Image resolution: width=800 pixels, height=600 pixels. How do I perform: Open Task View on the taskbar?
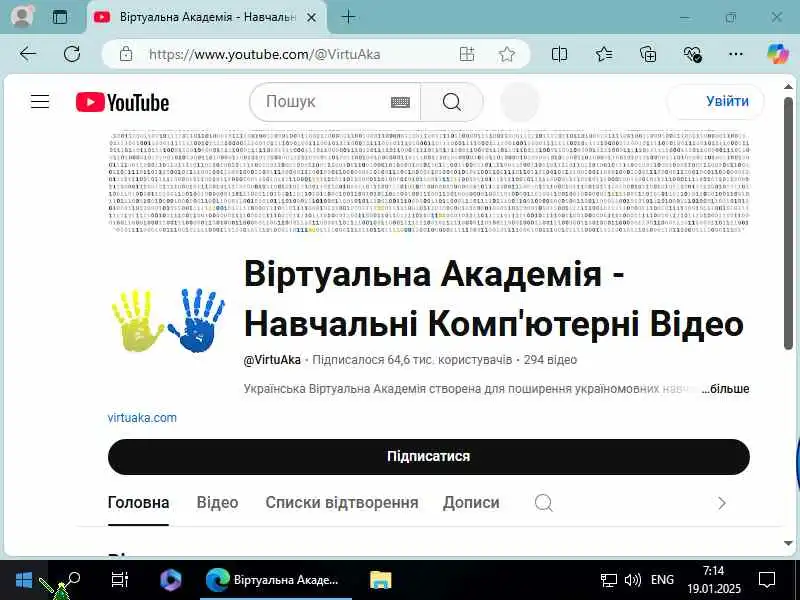click(119, 580)
